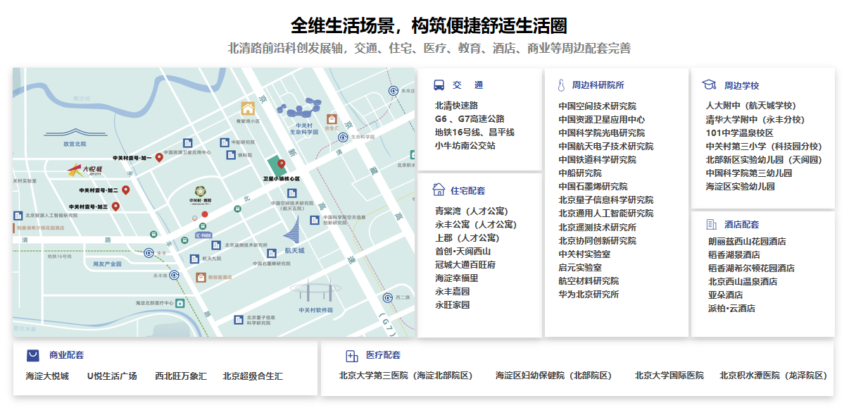Click 永旺家园 in 住宅配套
The image size is (868, 420).
[452, 304]
